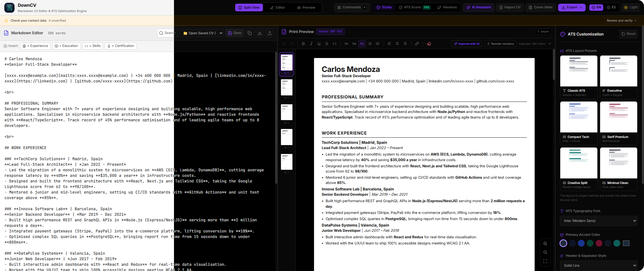This screenshot has height=271, width=644.
Task: Insert inline code with the code icon
Action: pyautogui.click(x=334, y=44)
